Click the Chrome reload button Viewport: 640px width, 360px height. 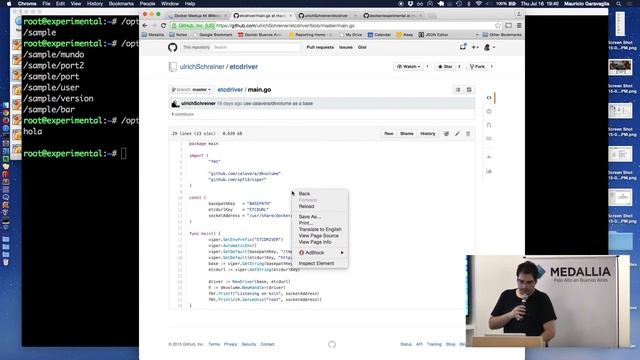tap(163, 25)
